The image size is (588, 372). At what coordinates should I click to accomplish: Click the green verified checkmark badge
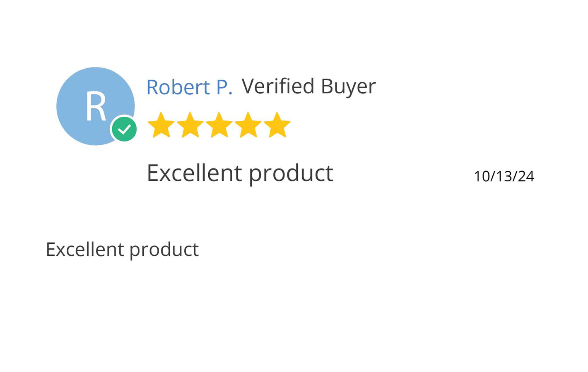[124, 129]
